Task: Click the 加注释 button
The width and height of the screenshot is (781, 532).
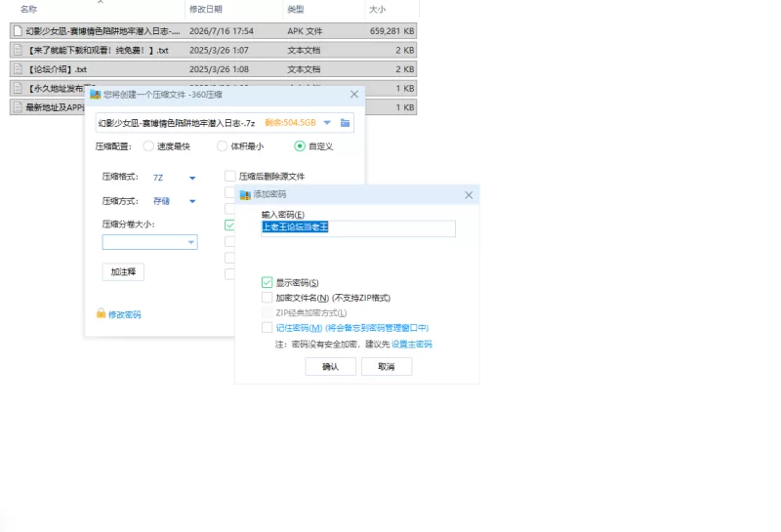Action: (x=123, y=272)
